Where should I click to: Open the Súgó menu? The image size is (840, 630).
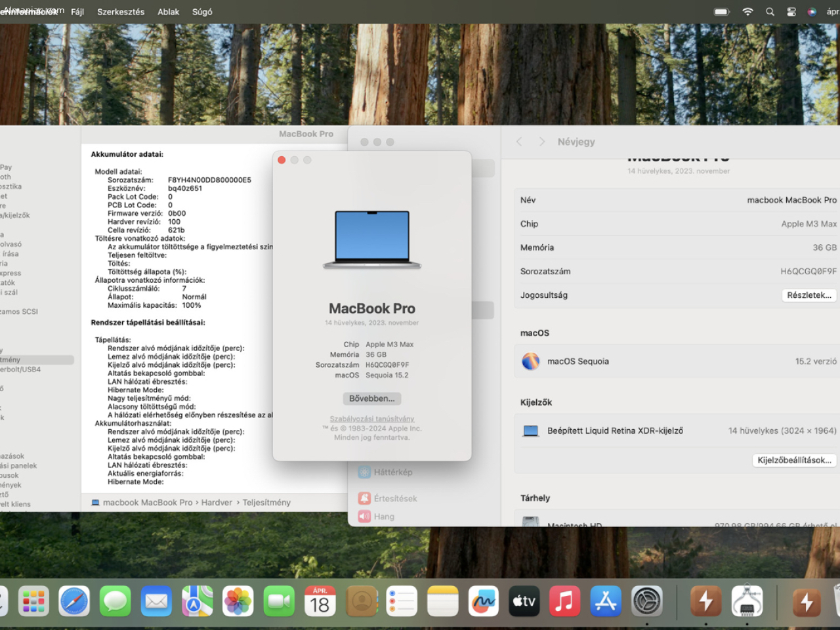coord(202,12)
